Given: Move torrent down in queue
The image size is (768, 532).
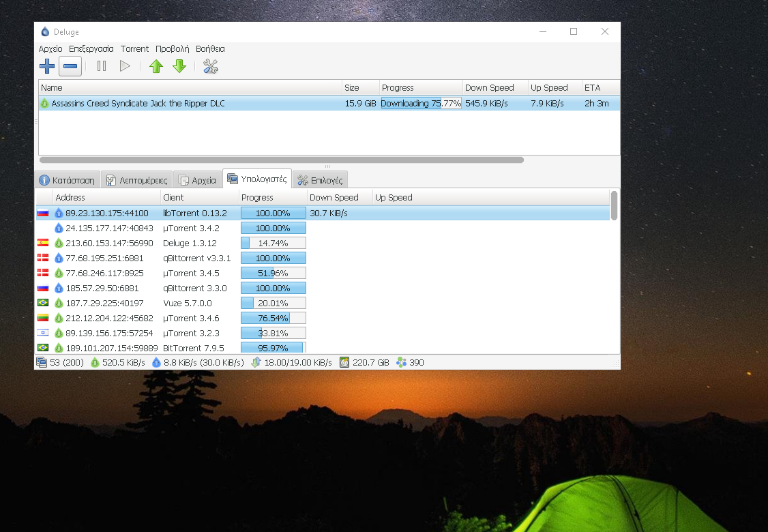Looking at the screenshot, I should pyautogui.click(x=179, y=66).
